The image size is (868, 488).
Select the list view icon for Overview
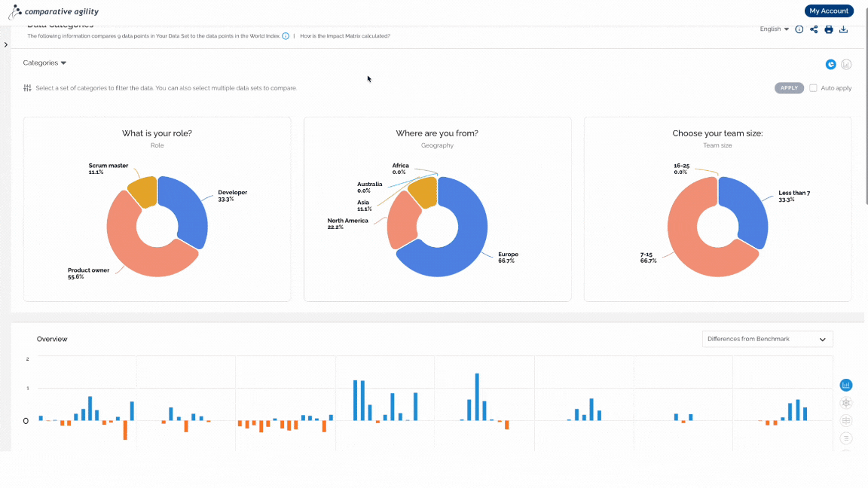click(846, 438)
